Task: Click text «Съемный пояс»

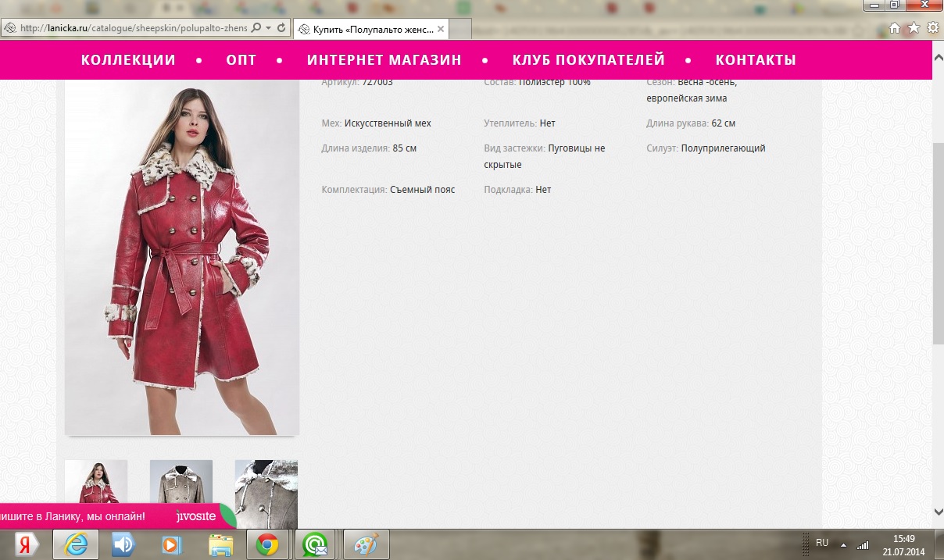Action: point(422,190)
